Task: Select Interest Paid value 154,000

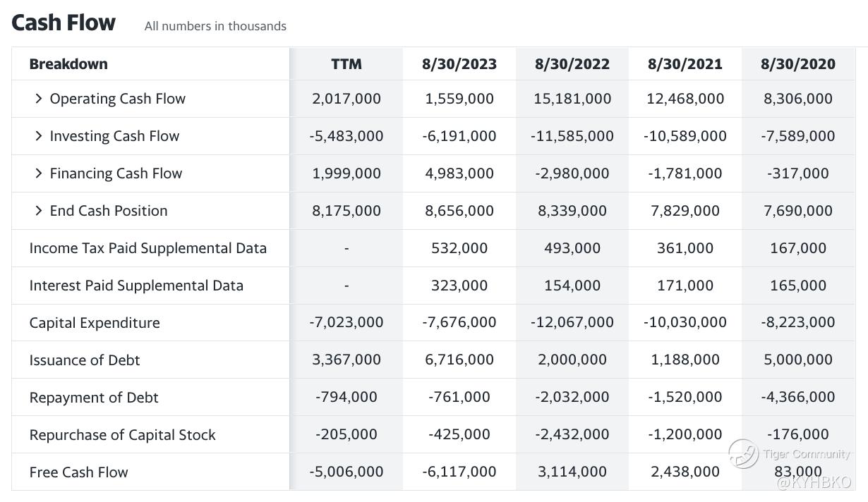Action: [572, 286]
